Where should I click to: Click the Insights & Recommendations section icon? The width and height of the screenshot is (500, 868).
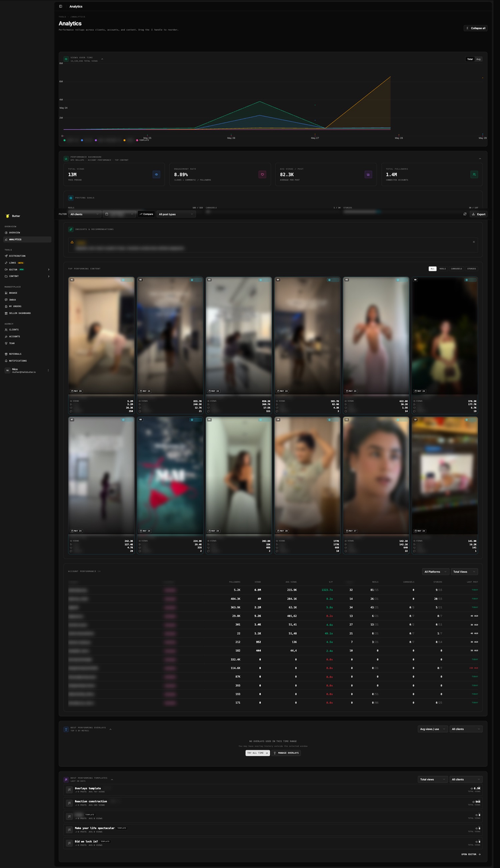(x=71, y=229)
